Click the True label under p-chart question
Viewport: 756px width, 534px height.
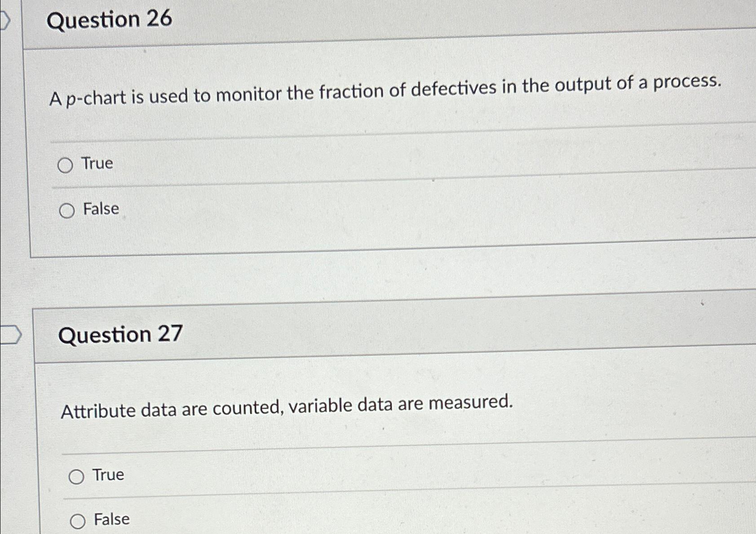pyautogui.click(x=97, y=163)
